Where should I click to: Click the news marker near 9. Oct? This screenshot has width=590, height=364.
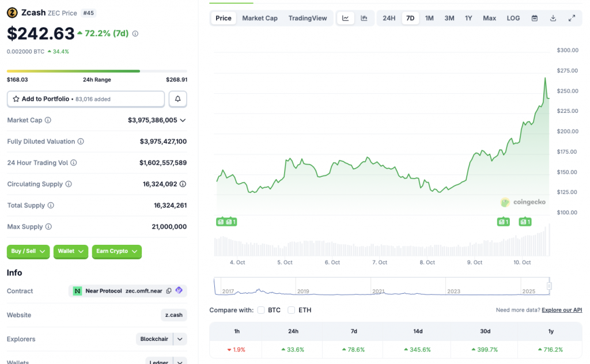tap(503, 222)
